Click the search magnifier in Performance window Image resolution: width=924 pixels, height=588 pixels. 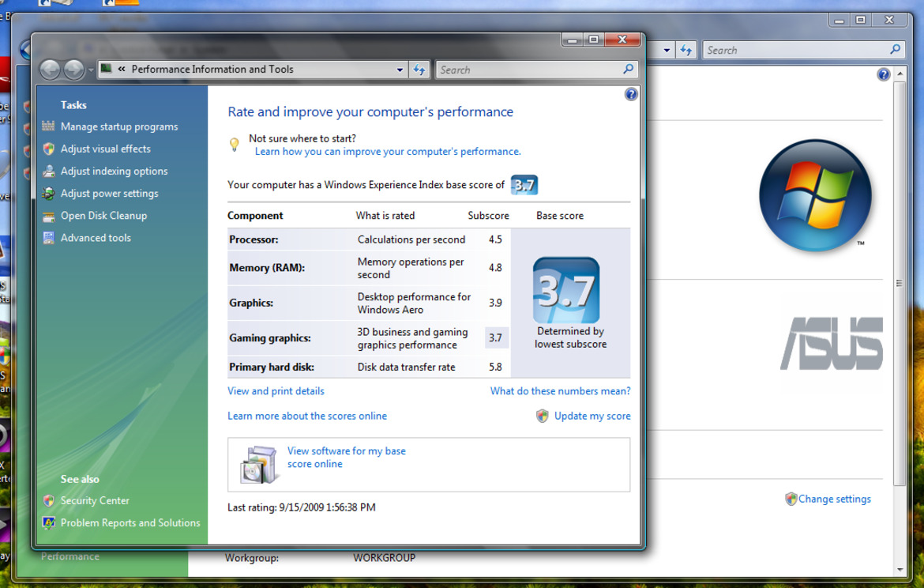pos(628,69)
